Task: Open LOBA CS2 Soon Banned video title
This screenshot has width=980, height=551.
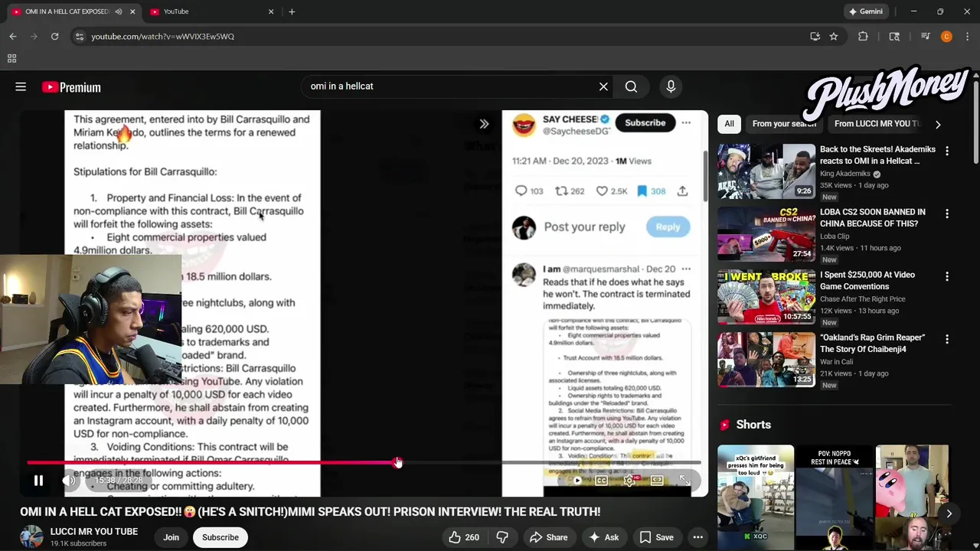Action: (873, 218)
